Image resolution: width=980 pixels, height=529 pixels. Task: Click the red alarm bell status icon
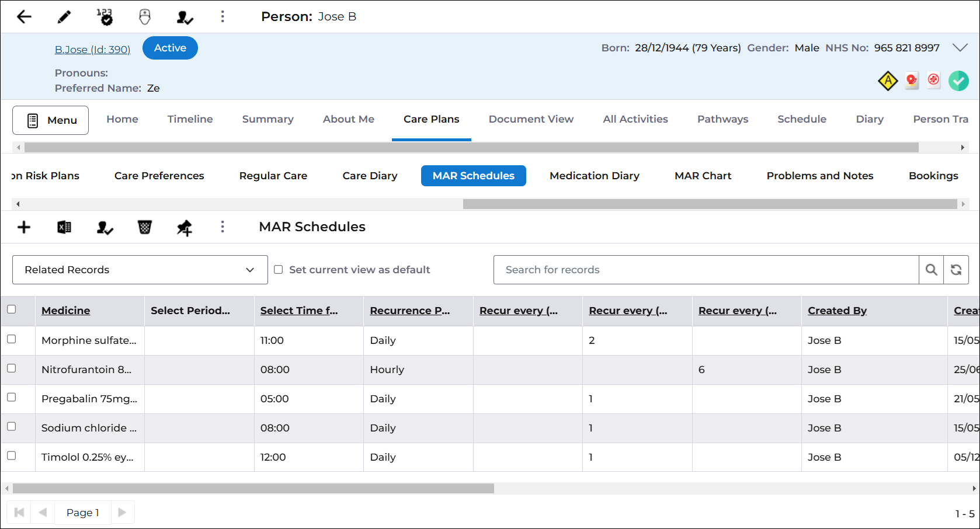(912, 80)
